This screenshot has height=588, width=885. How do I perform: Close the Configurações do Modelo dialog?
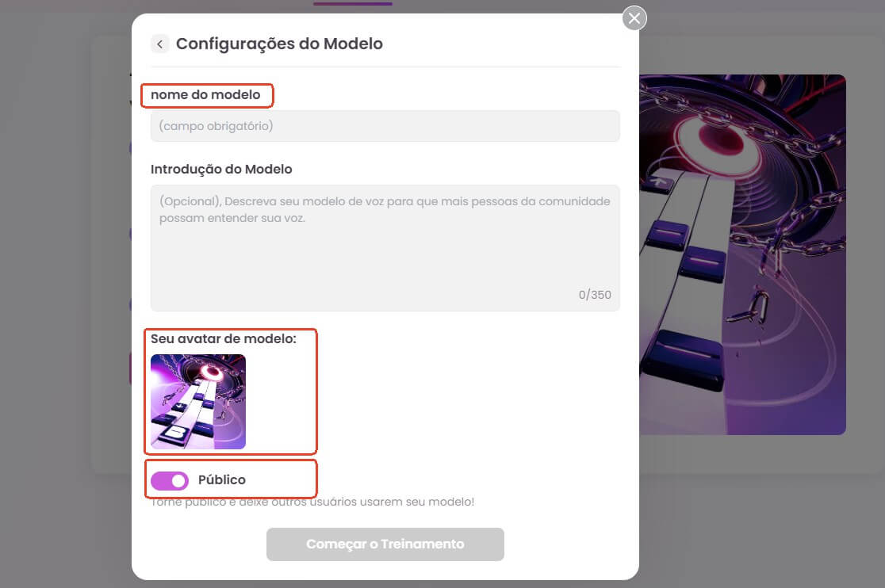coord(634,18)
